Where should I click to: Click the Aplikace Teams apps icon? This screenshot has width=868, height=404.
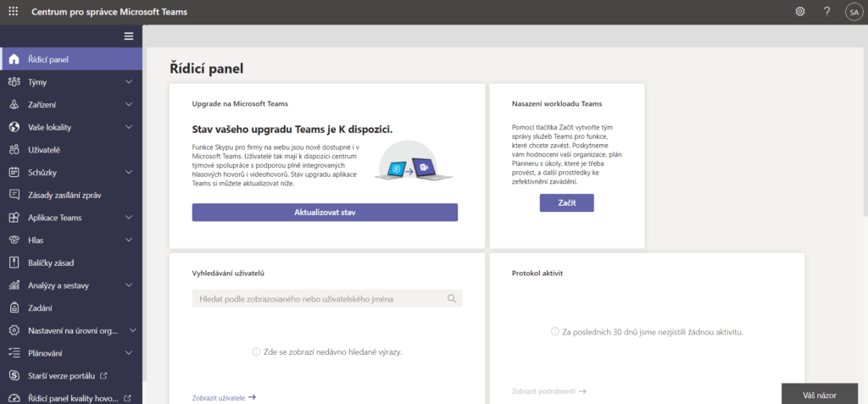pyautogui.click(x=14, y=218)
